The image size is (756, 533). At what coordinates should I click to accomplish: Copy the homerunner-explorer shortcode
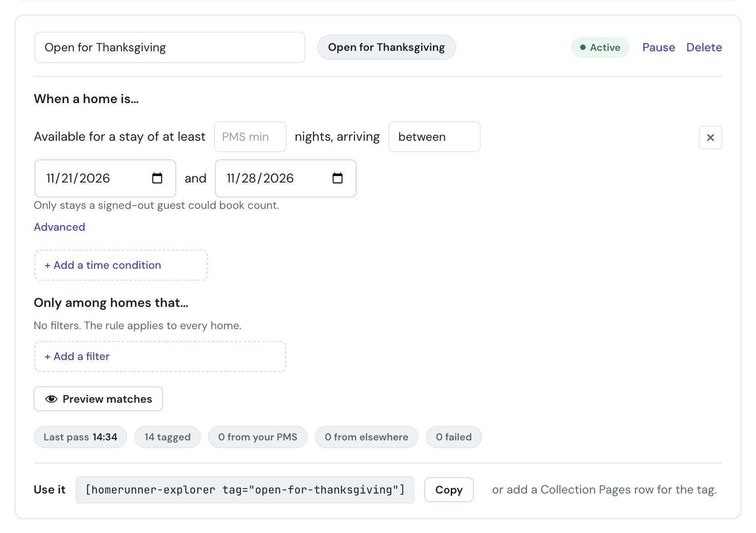449,490
